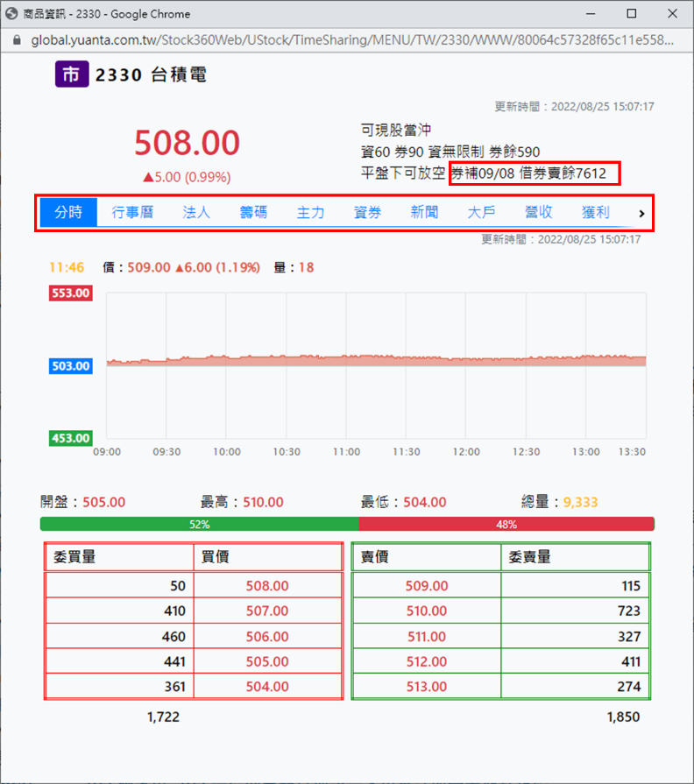Screen dimensions: 694x784
Task: Switch to the 主力 tab
Action: pyautogui.click(x=310, y=212)
